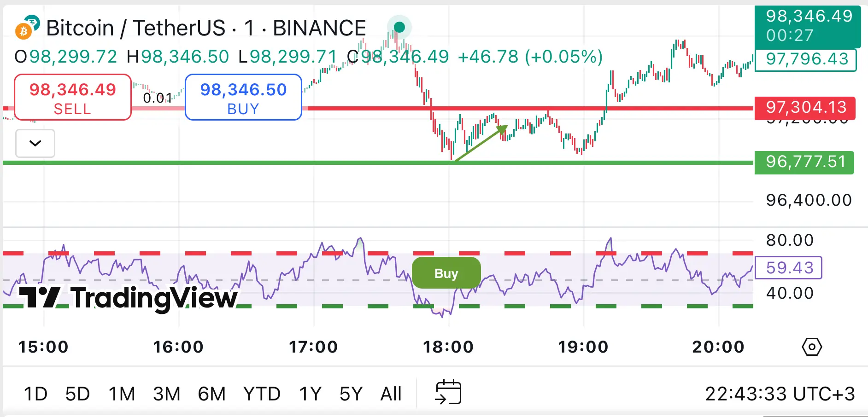Open the go-to-date calendar icon
Viewport: 868px width, 417px height.
pyautogui.click(x=448, y=393)
